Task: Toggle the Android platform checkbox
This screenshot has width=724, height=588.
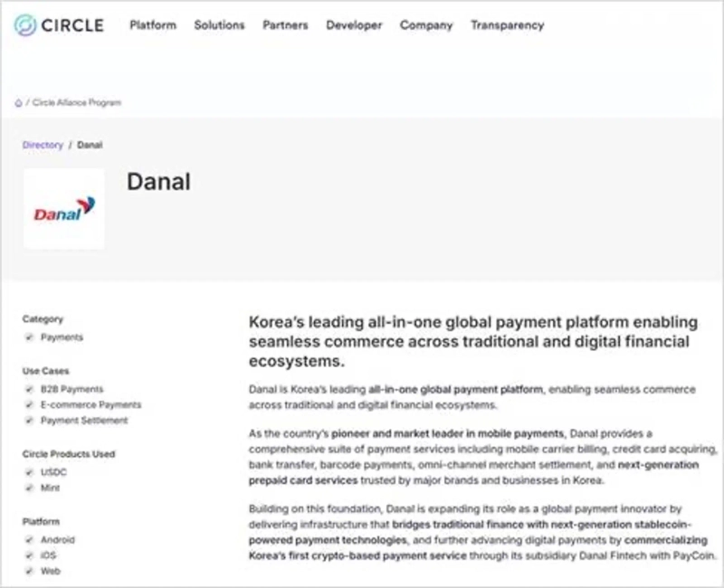Action: pyautogui.click(x=29, y=540)
